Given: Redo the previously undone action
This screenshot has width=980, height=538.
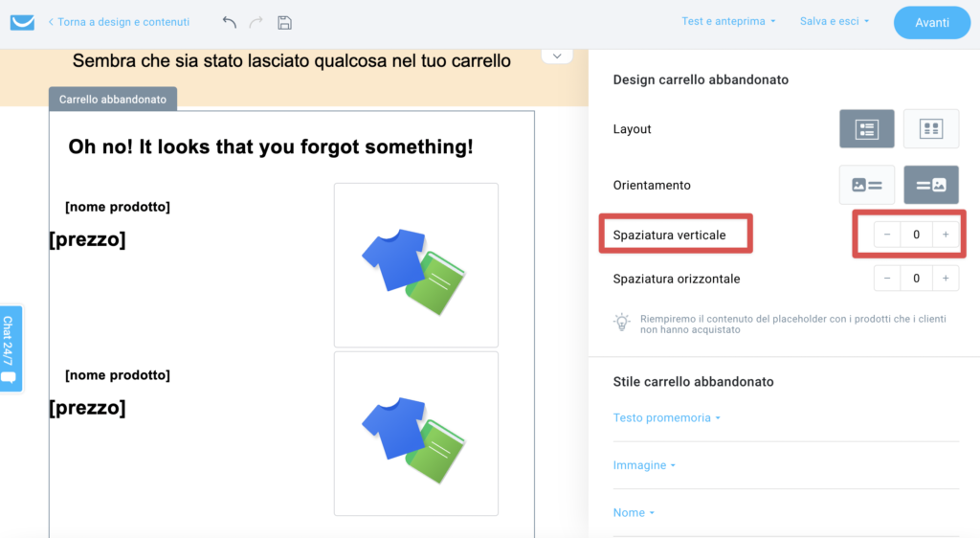Looking at the screenshot, I should pyautogui.click(x=256, y=22).
